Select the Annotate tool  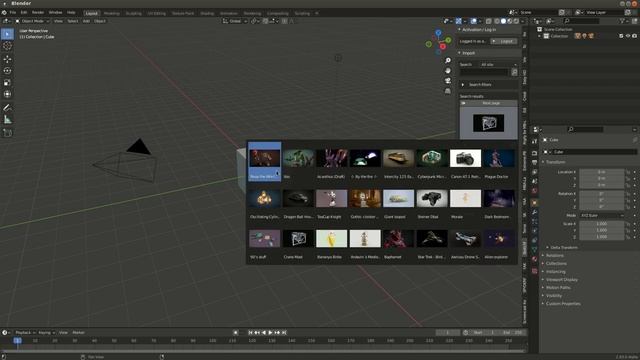tap(7, 108)
